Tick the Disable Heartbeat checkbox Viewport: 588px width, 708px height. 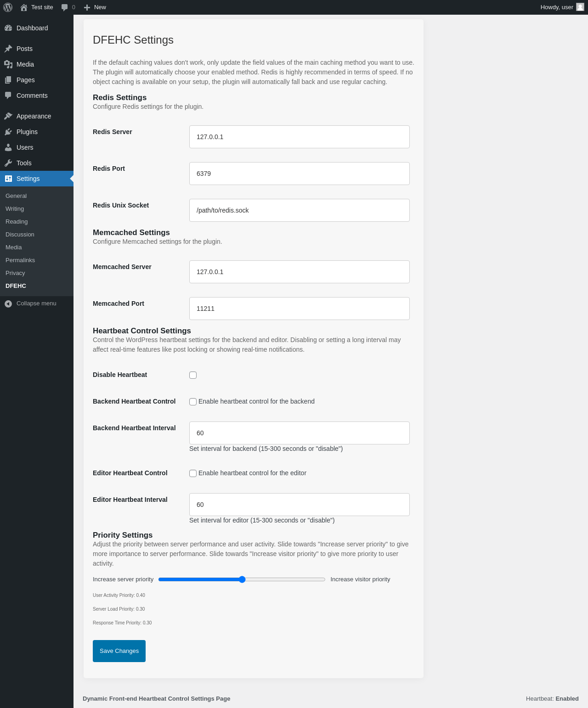pyautogui.click(x=193, y=375)
